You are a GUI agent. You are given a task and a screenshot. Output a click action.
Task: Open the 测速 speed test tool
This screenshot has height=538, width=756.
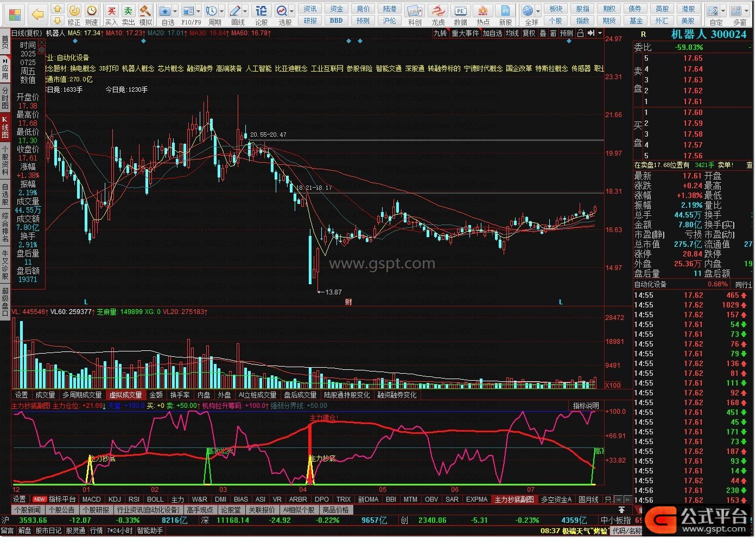[x=92, y=15]
